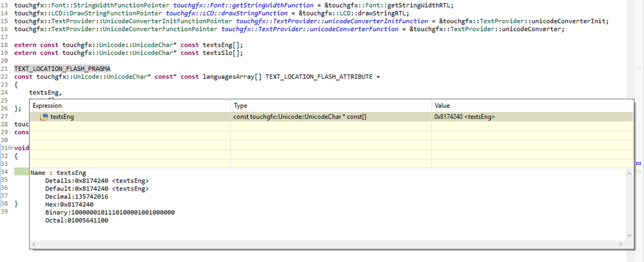Click the 'Octal:01005641100' line

(x=77, y=221)
